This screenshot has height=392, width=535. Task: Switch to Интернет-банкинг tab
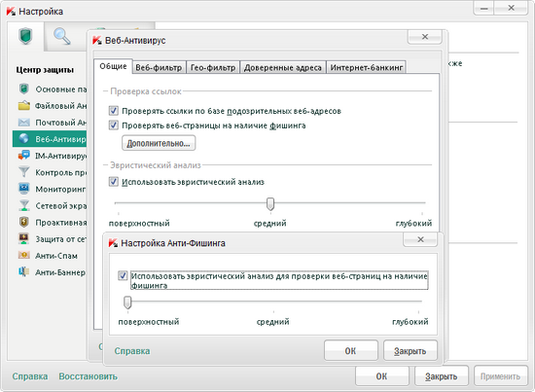click(x=366, y=67)
